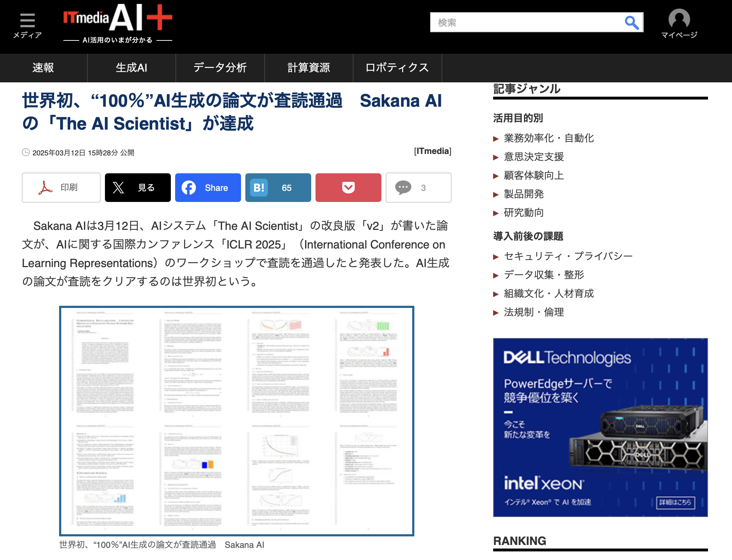This screenshot has height=560, width=732.
Task: Open the メディア hamburger menu
Action: coord(27,26)
